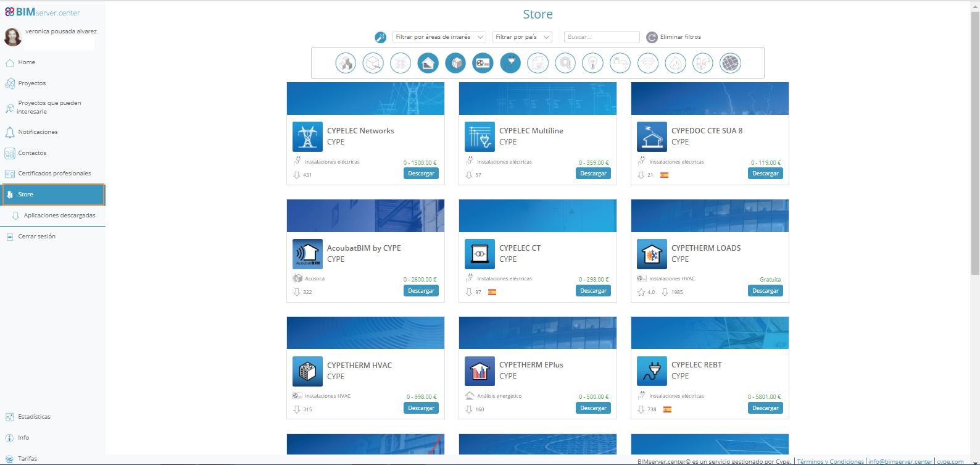Click the BIMserver.center logo

point(43,12)
